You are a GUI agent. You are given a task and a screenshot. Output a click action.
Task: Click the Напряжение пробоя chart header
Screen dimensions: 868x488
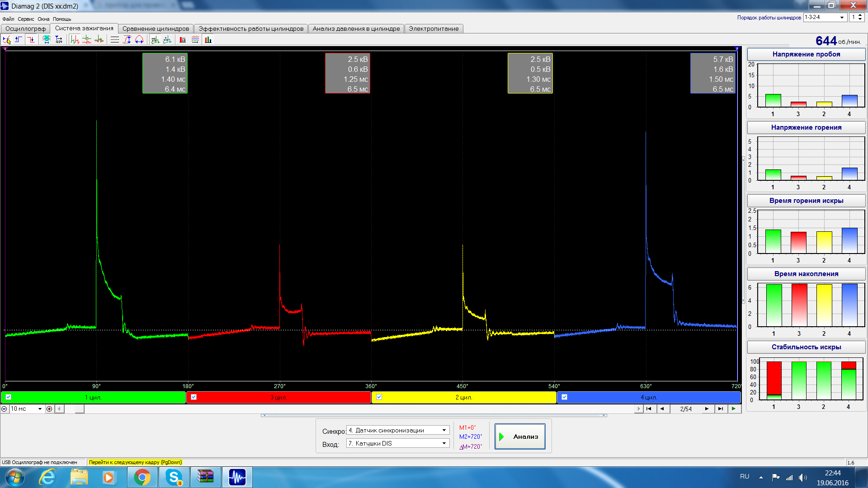(806, 54)
